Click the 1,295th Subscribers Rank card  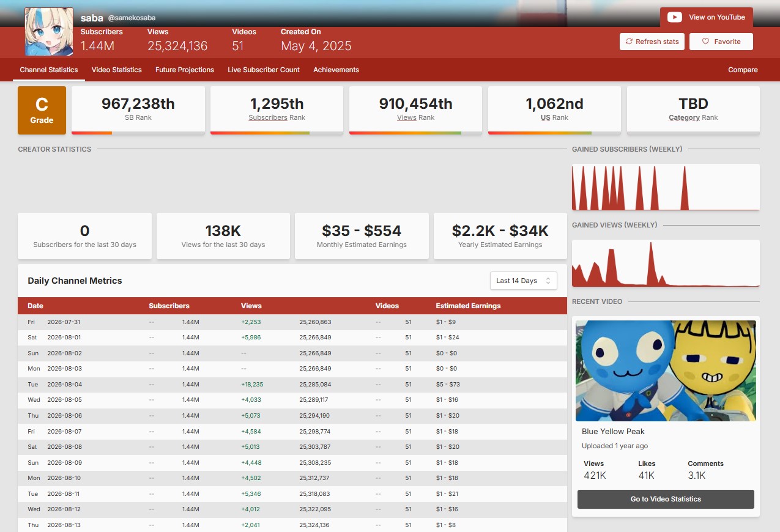pos(277,110)
